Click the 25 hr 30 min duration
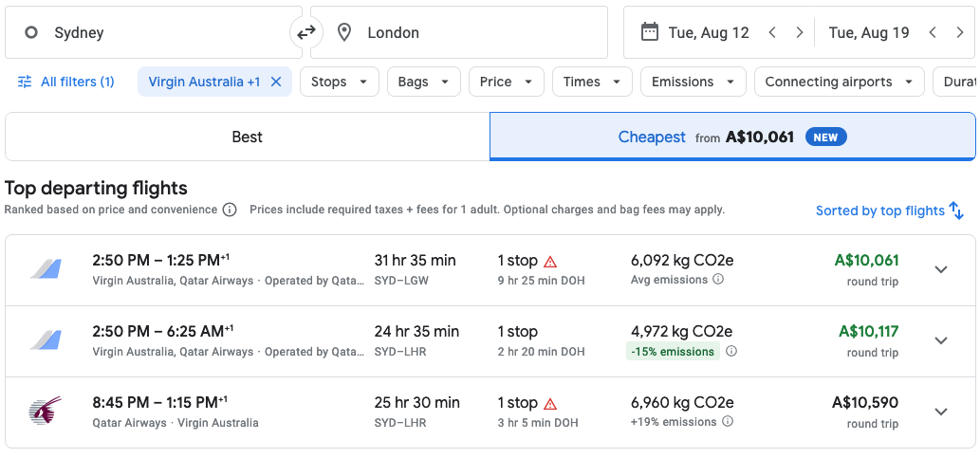This screenshot has height=458, width=980. click(416, 403)
